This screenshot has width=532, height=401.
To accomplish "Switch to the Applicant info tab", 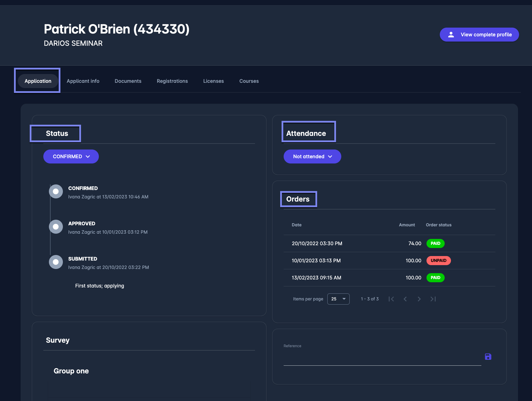I will [83, 81].
